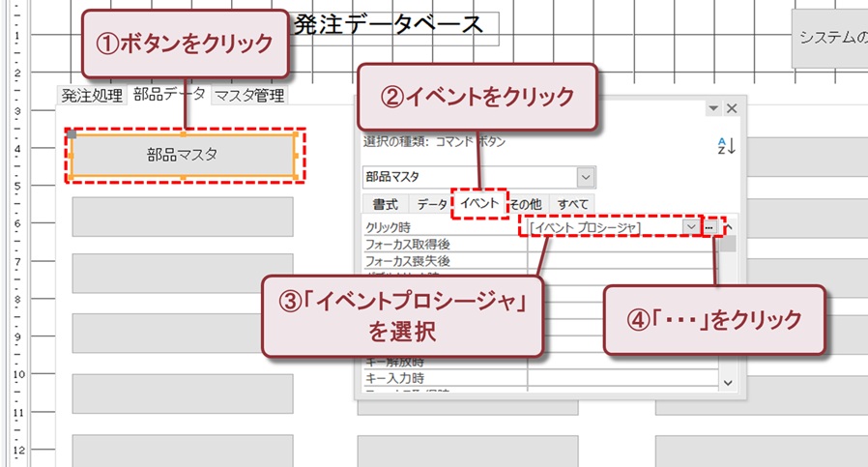This screenshot has height=467, width=868.
Task: Select the すべて tab
Action: point(572,204)
